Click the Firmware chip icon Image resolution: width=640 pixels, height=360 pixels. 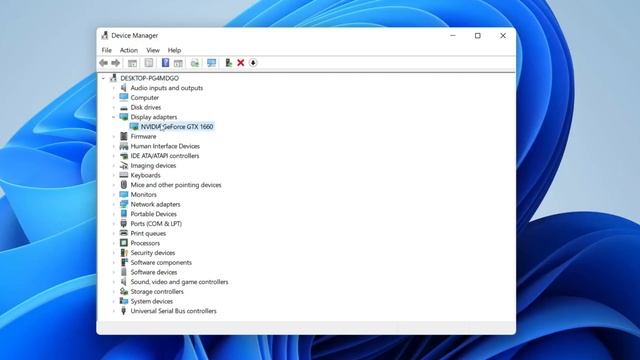click(x=124, y=136)
